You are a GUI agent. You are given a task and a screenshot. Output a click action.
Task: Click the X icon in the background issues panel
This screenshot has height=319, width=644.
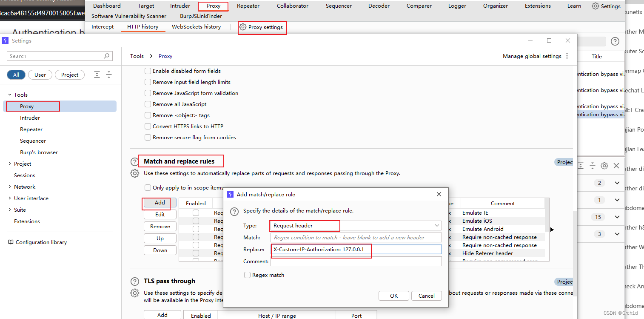(616, 166)
